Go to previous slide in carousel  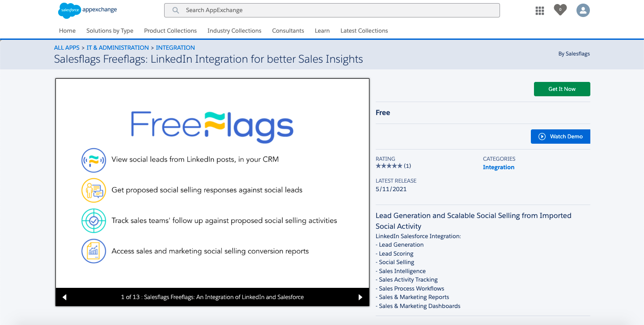point(64,297)
